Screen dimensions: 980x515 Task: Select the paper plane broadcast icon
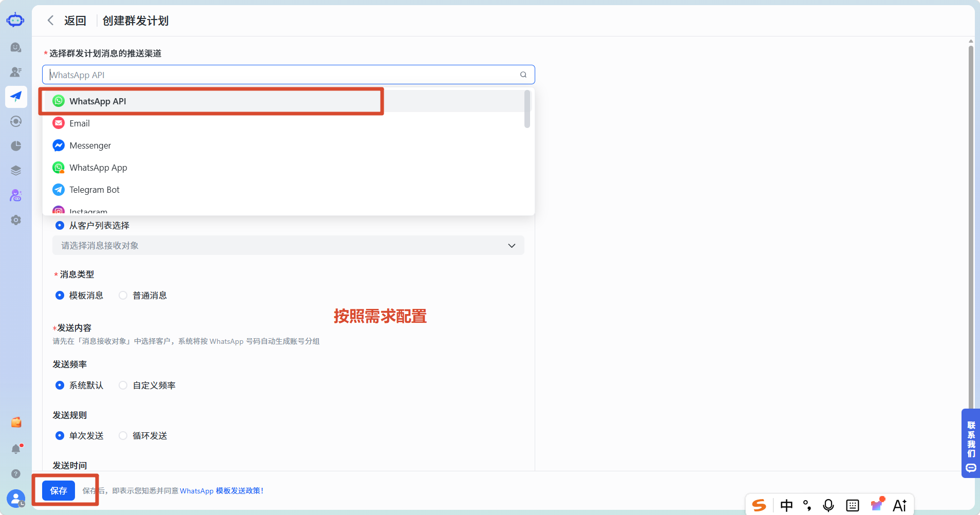pos(16,97)
